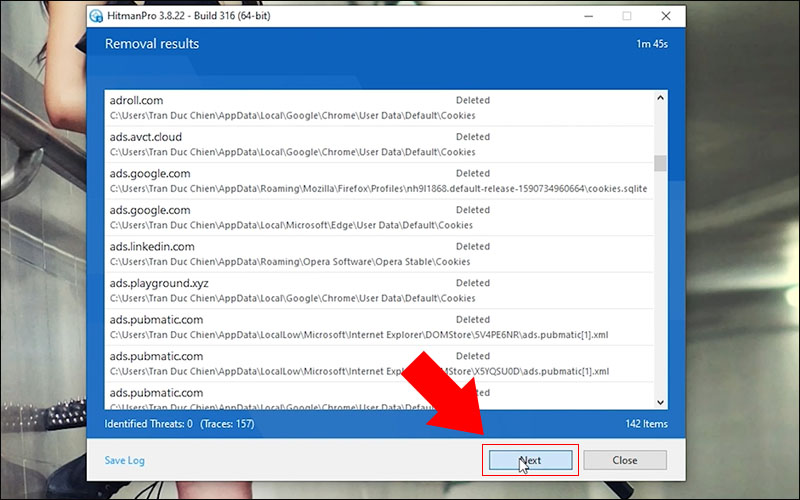Image resolution: width=800 pixels, height=500 pixels.
Task: Click the HitmanPro title bar icon
Action: [x=96, y=16]
